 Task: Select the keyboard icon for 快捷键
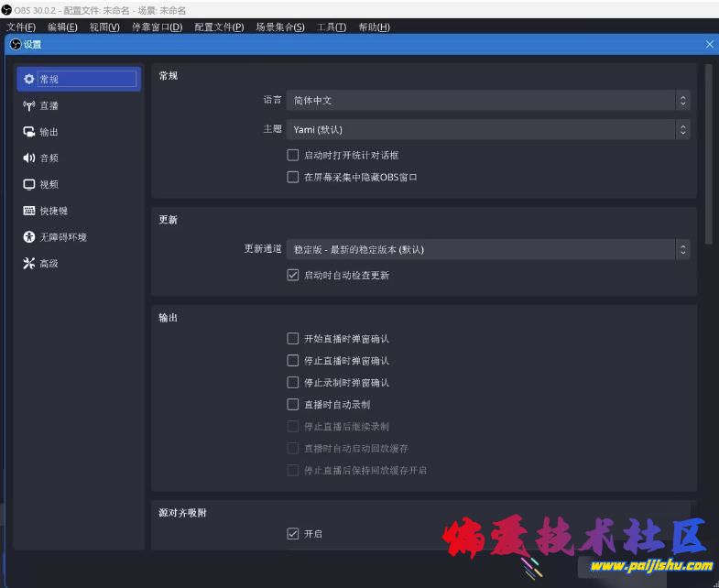pyautogui.click(x=29, y=211)
